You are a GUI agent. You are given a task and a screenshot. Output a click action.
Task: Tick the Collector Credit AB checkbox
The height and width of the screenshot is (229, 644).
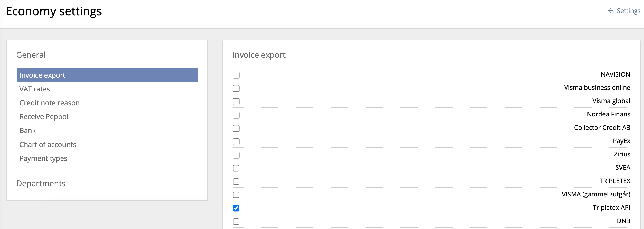tap(236, 128)
